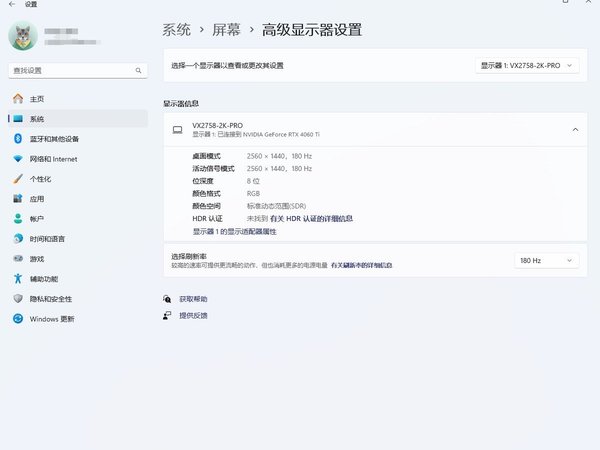
Task: Click the 活动信号模式 resolution value
Action: coord(279,168)
